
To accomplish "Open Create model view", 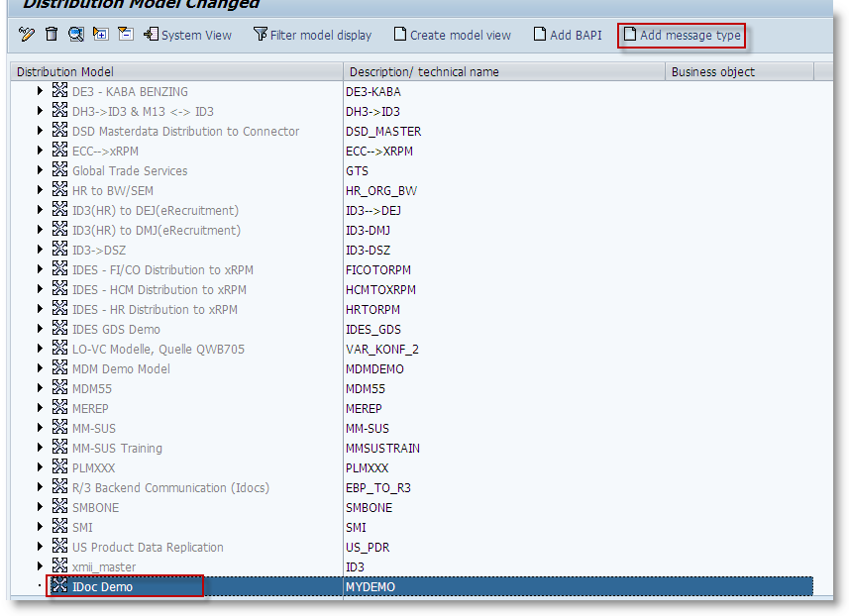I will (452, 35).
